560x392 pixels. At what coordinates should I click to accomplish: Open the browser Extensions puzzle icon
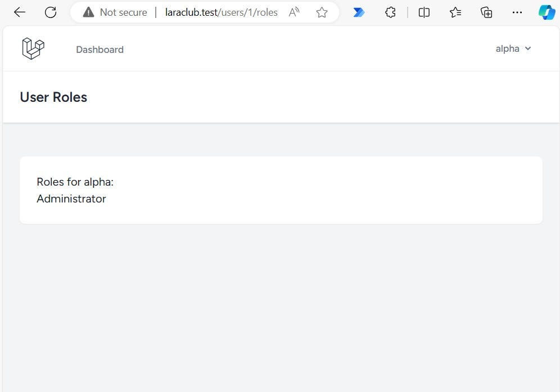(x=390, y=12)
